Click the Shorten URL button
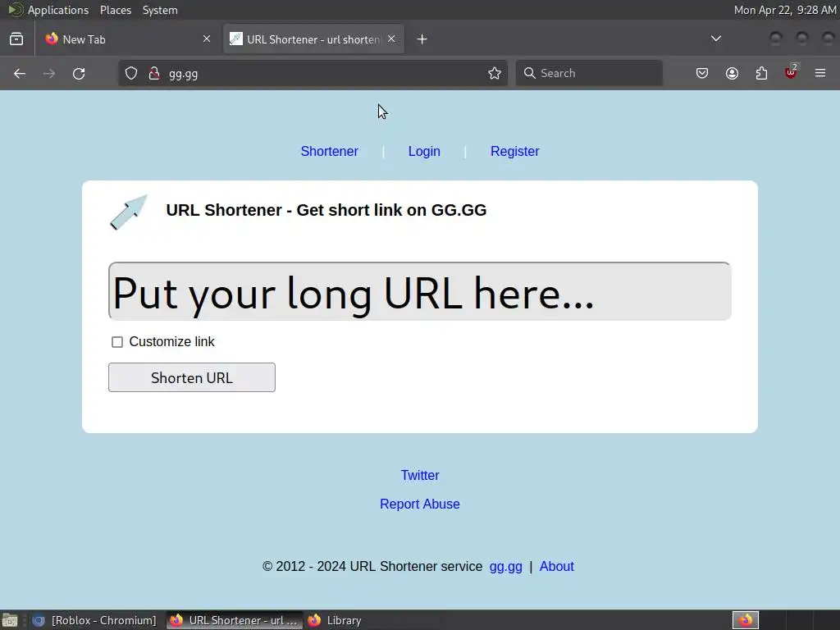This screenshot has width=840, height=630. [192, 377]
